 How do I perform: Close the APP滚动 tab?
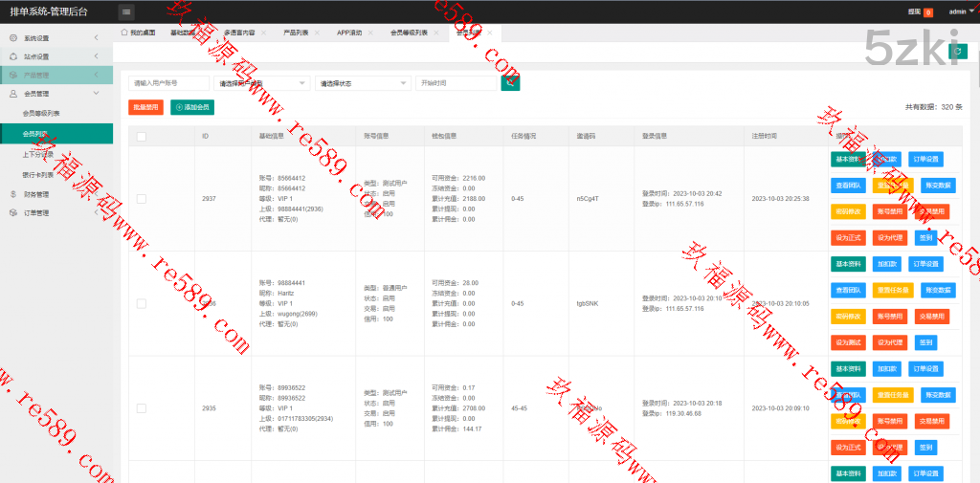pyautogui.click(x=371, y=32)
